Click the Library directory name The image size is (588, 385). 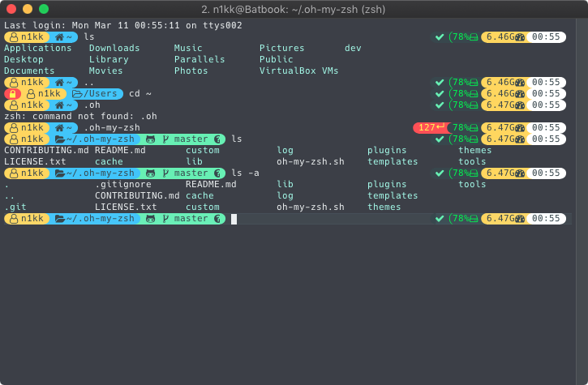click(x=109, y=60)
